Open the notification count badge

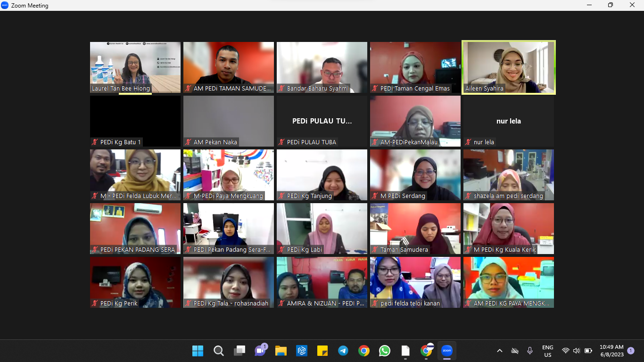click(631, 351)
